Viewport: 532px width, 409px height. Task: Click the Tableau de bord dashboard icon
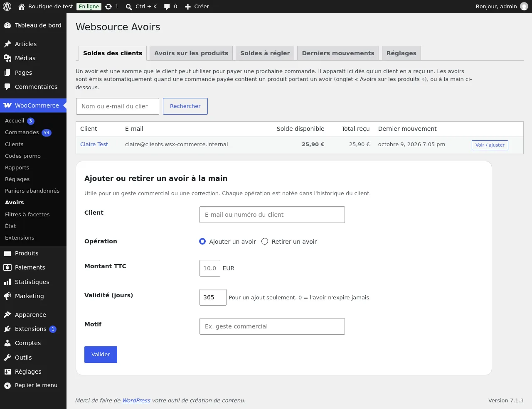point(7,25)
